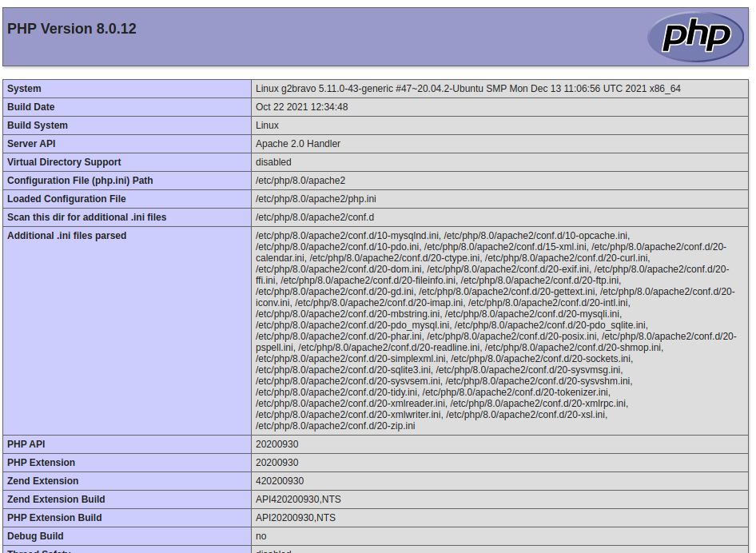Select the 'PHP Version 8.0.12' heading

[x=71, y=29]
